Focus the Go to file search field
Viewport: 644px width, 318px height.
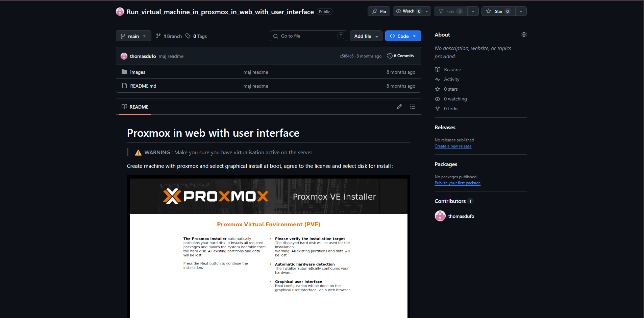(308, 36)
